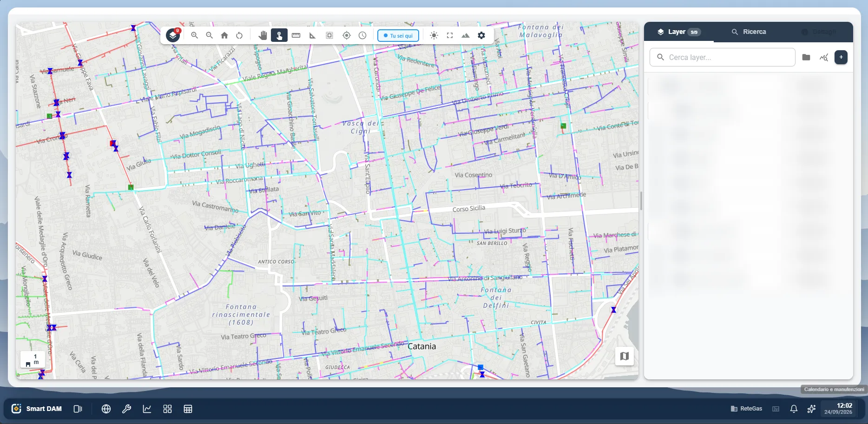
Task: Click the 'Cerca layer...' search field
Action: pos(722,57)
